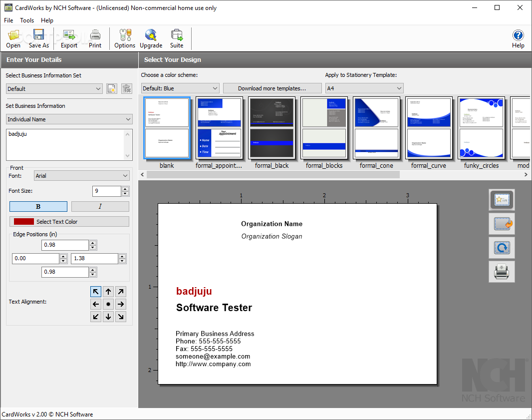This screenshot has height=420, width=532.
Task: Add a new business information set icon
Action: coord(112,88)
